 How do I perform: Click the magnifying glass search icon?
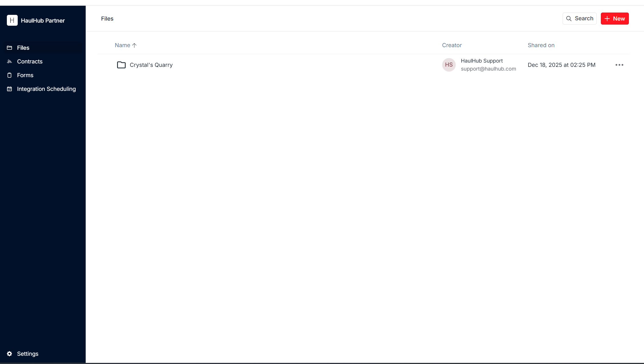click(569, 19)
